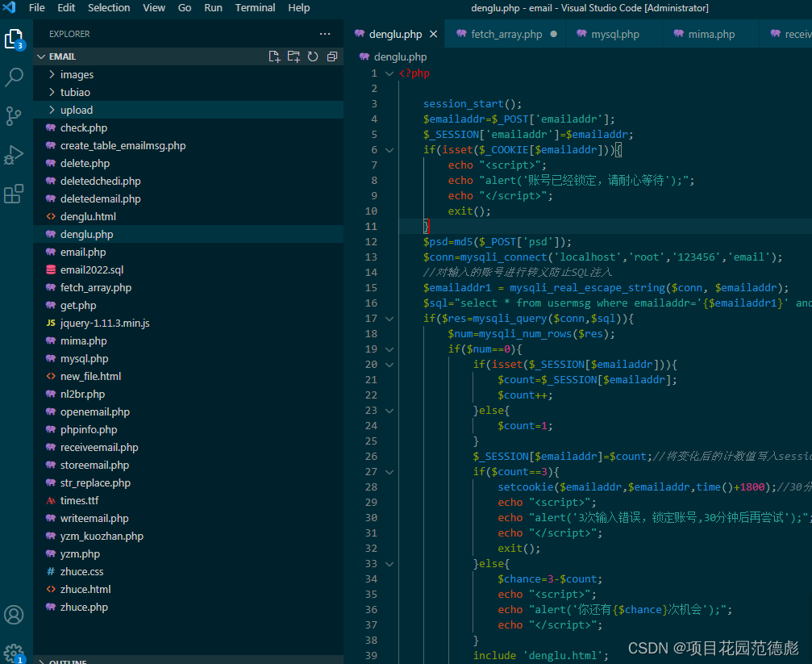Open the Help menu
The image size is (812, 664).
[x=299, y=8]
